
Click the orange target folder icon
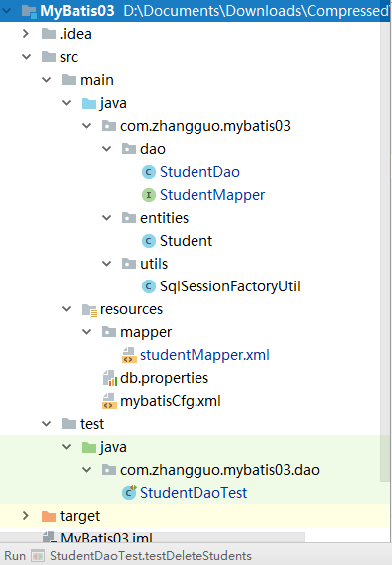49,516
